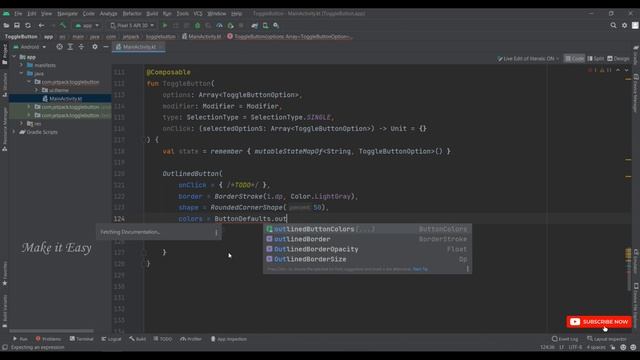Screen dimensions: 640x360
Task: Open the Device Manager toolbar icon
Action: (x=265, y=25)
